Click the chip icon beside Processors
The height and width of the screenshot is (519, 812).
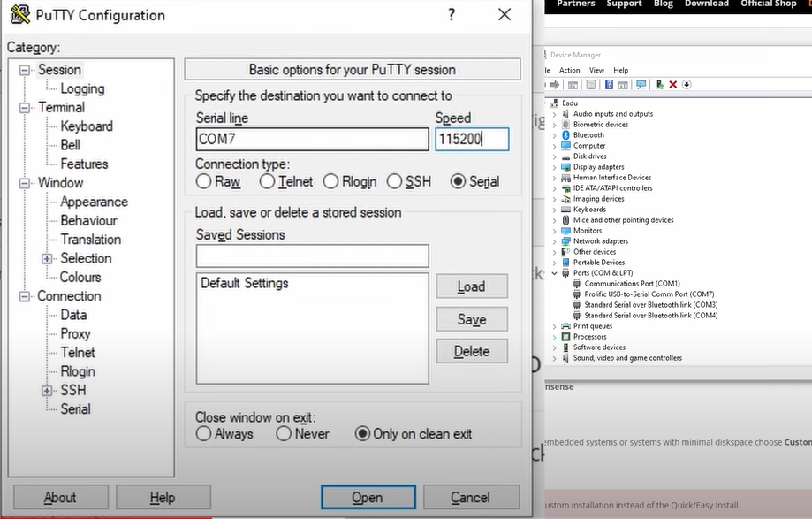click(566, 337)
